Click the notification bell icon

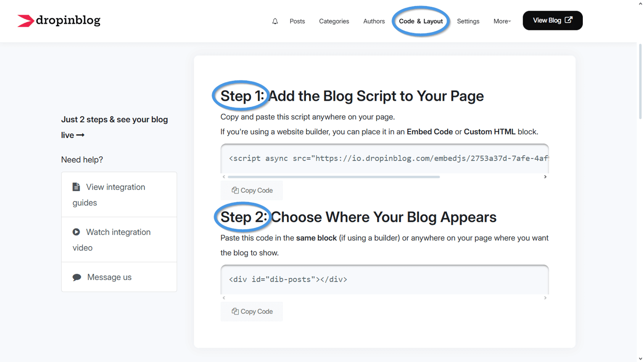click(x=275, y=21)
